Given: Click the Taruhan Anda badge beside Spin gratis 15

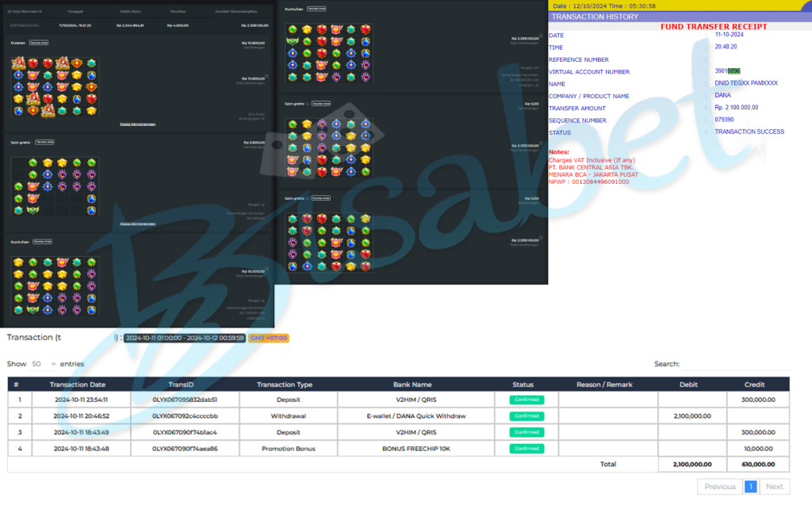Looking at the screenshot, I should click(321, 198).
